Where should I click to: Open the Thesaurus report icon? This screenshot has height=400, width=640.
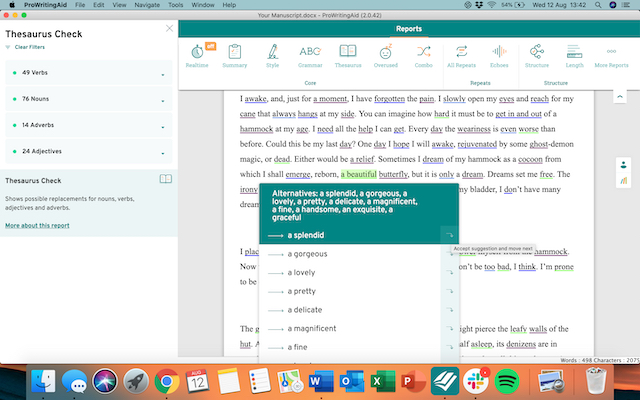click(348, 56)
